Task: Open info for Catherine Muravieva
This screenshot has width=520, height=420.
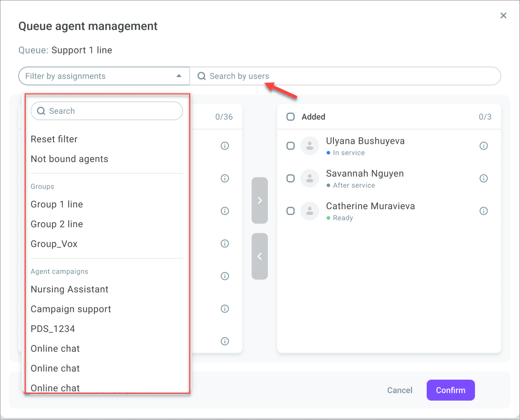Action: coord(483,211)
